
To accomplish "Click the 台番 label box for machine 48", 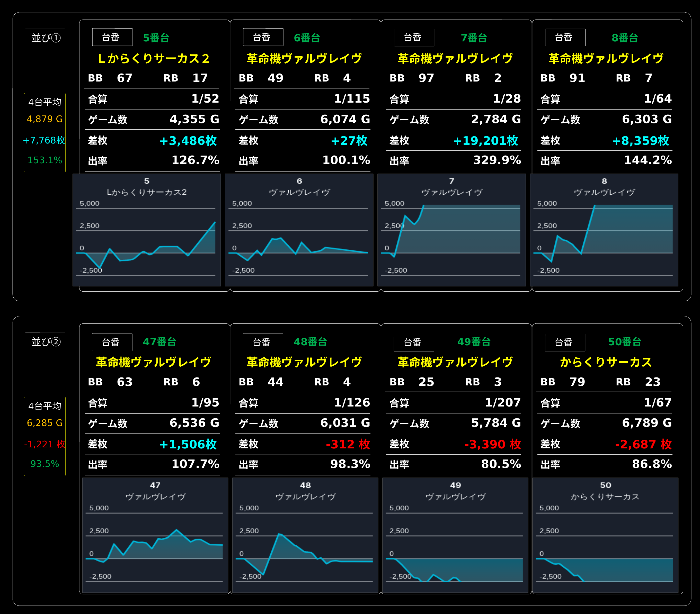I will click(263, 342).
